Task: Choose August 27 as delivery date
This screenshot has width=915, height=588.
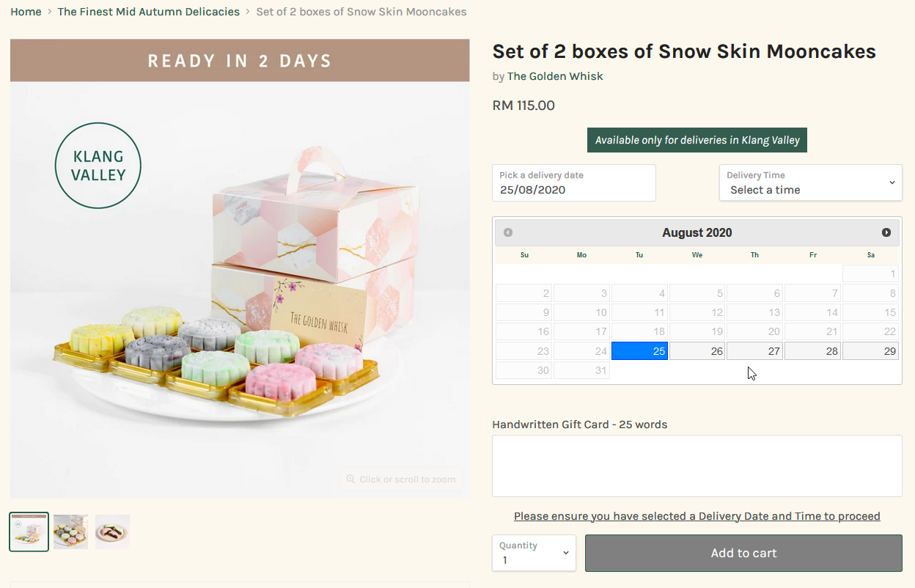Action: tap(755, 351)
